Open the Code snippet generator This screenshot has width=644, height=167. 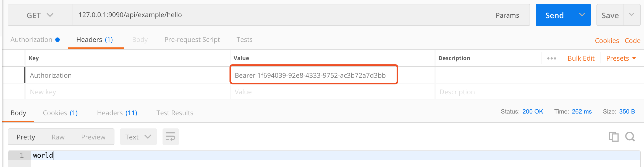point(633,40)
